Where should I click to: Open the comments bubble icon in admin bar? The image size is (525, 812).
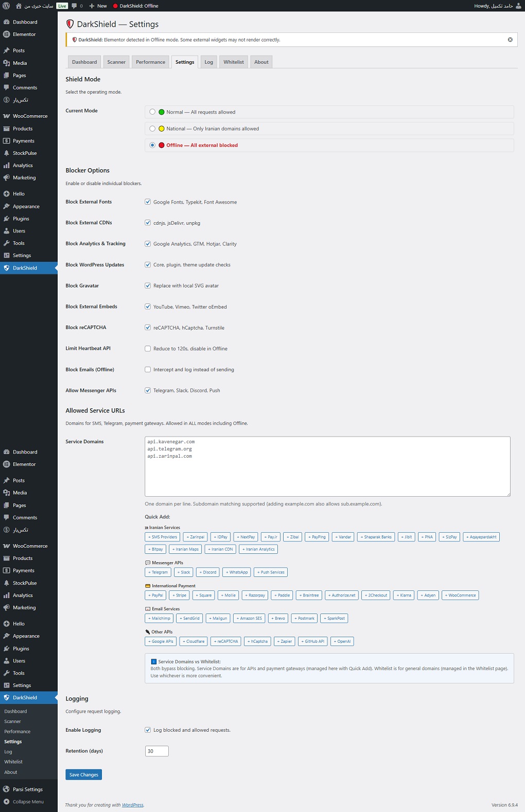[x=74, y=6]
